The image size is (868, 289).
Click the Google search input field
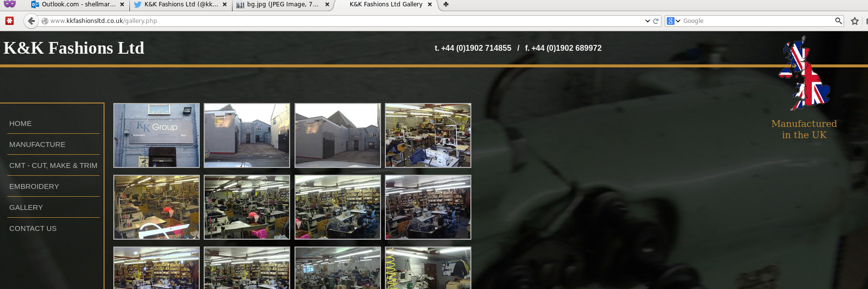(x=757, y=21)
